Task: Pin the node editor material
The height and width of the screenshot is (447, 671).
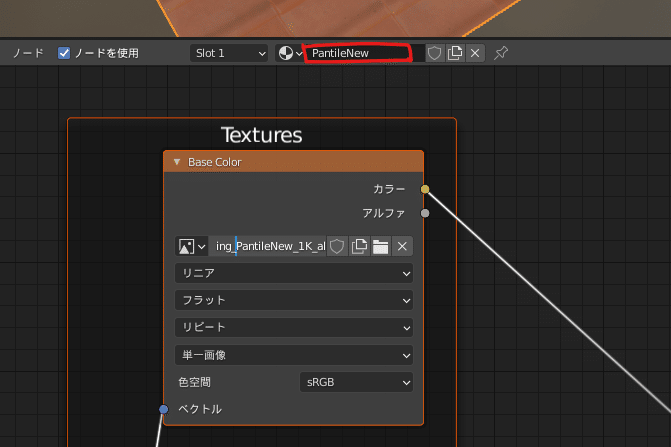Action: (501, 53)
